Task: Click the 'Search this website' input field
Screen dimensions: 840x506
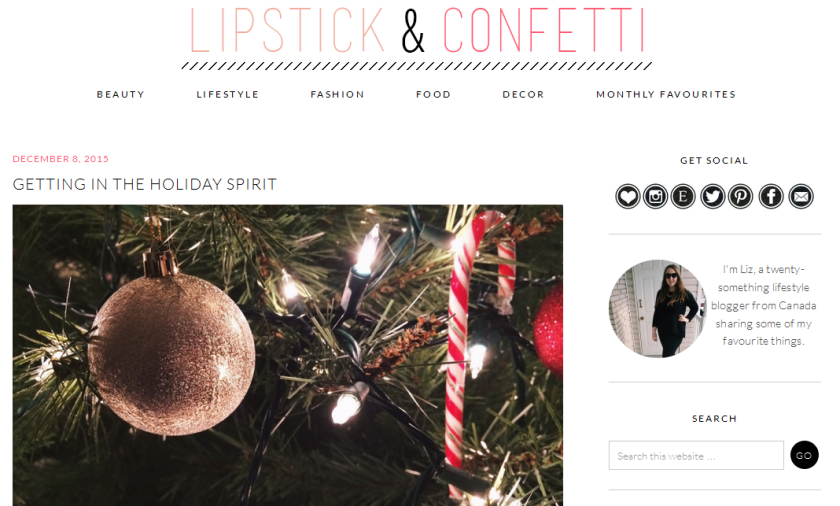Action: pyautogui.click(x=696, y=456)
